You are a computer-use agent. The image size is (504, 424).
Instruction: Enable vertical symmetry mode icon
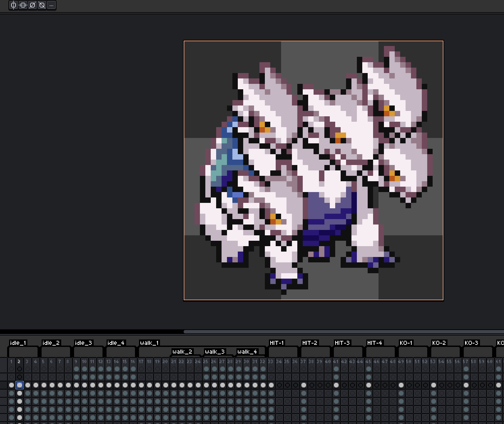tap(14, 5)
